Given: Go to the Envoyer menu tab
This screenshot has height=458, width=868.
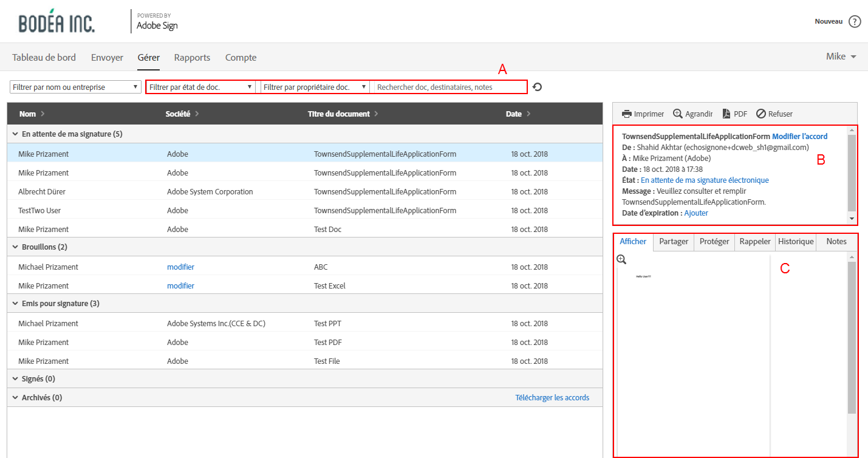Looking at the screenshot, I should click(x=107, y=58).
